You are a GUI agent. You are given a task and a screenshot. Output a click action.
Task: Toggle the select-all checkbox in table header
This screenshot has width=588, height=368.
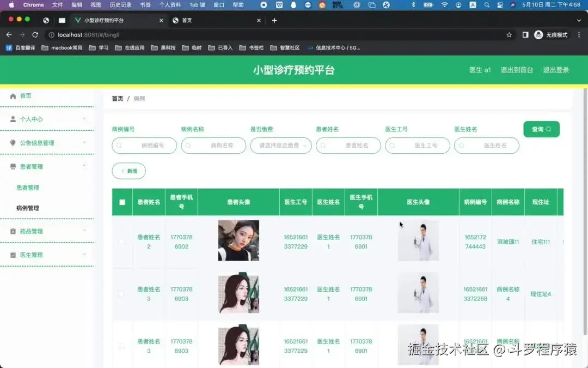[x=122, y=202]
